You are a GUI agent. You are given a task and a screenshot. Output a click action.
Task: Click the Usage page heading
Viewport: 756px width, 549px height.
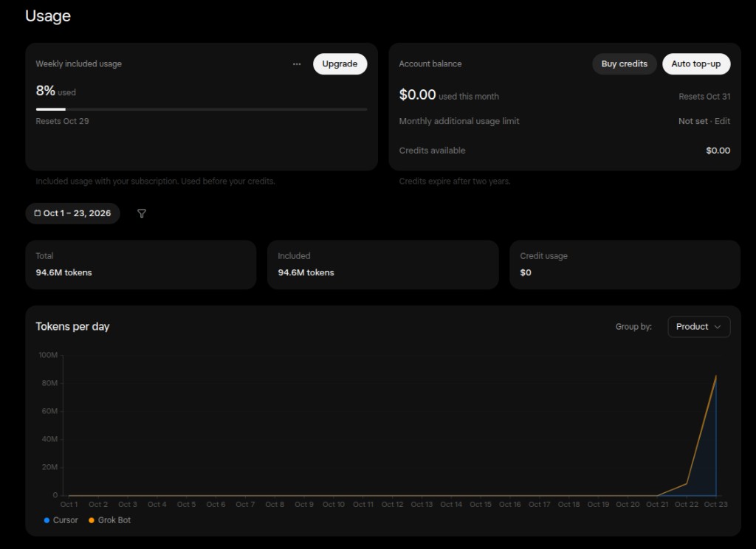[48, 16]
